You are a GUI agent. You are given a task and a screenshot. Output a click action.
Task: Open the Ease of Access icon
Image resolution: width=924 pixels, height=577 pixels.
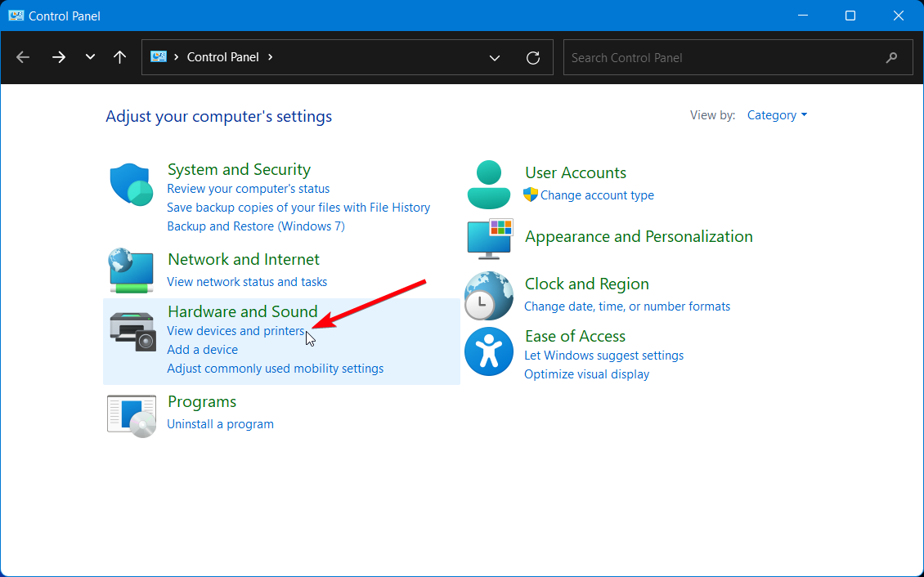click(488, 351)
